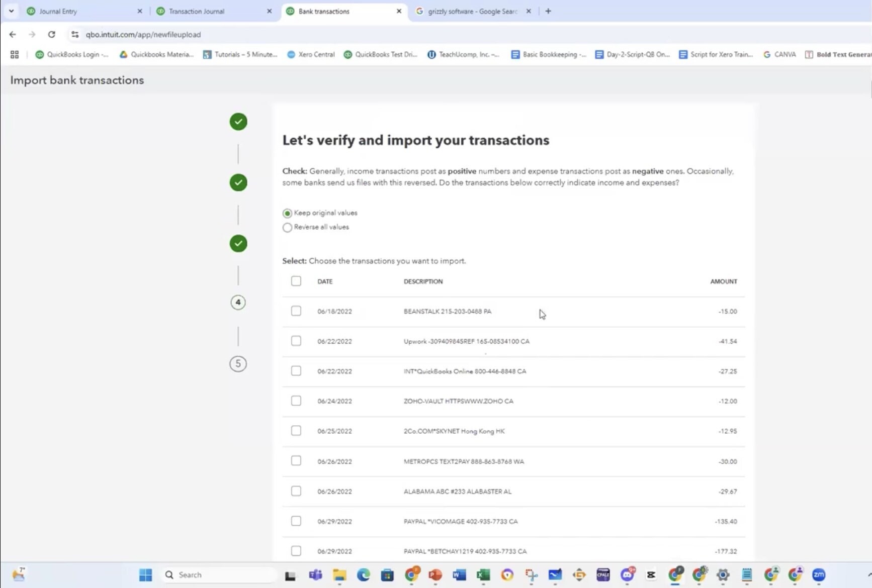Go back to the previous page
Image resolution: width=872 pixels, height=588 pixels.
click(13, 34)
